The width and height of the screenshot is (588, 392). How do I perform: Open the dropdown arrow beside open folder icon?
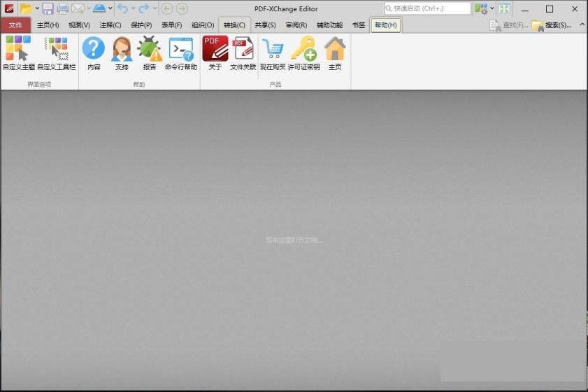tap(37, 8)
